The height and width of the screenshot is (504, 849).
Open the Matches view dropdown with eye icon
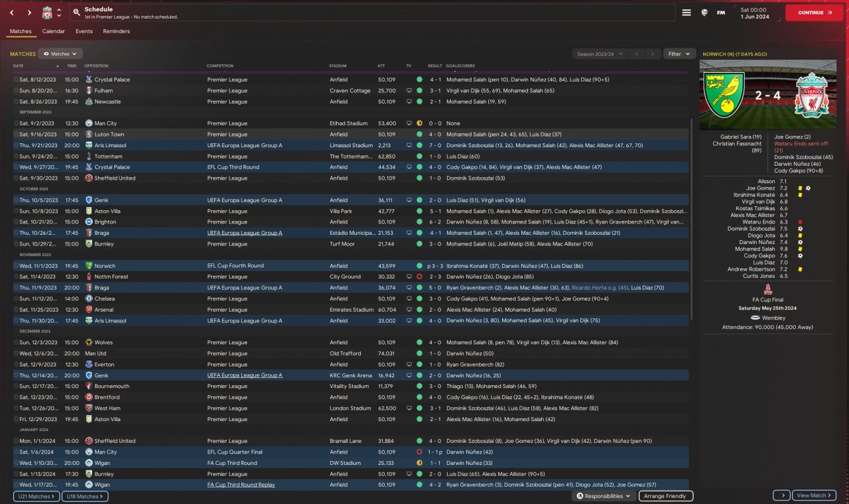[x=60, y=54]
